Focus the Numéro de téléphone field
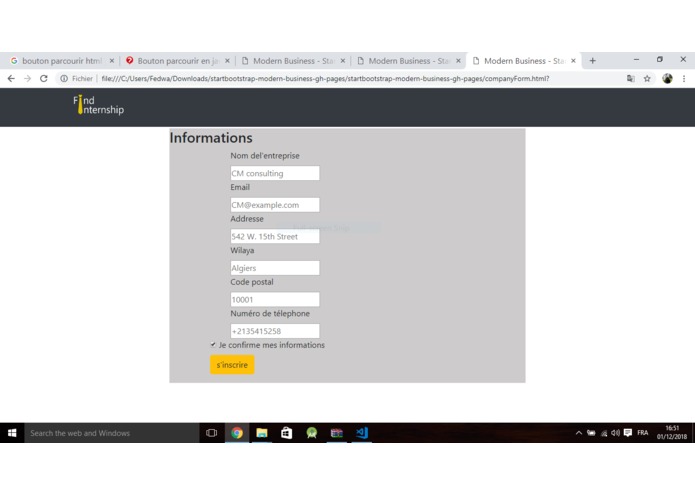Viewport: 695px width, 494px height. (x=275, y=331)
